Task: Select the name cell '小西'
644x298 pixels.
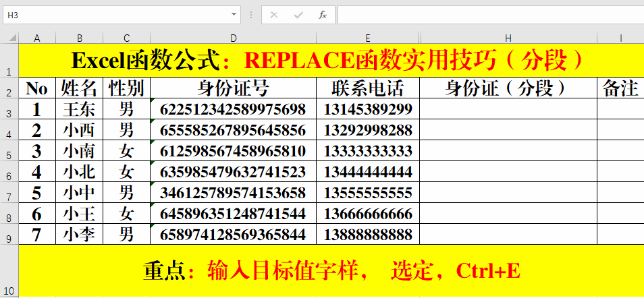Action: (x=79, y=129)
